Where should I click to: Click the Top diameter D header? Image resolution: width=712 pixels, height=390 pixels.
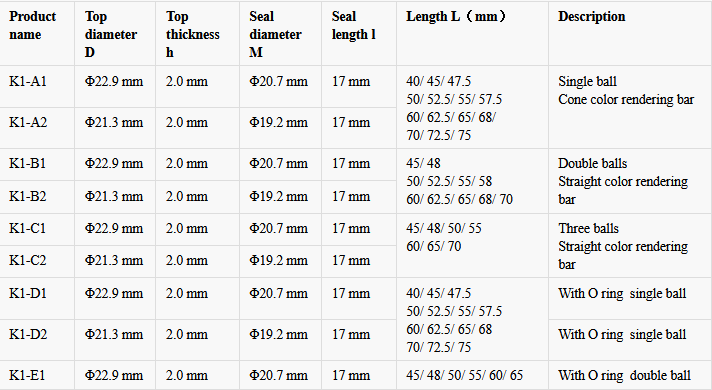(x=111, y=35)
